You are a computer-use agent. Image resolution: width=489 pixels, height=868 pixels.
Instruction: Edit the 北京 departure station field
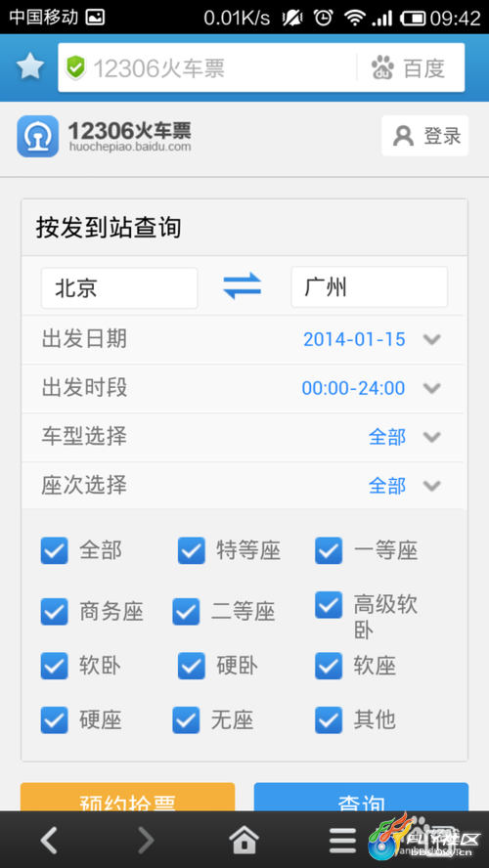[x=119, y=287]
